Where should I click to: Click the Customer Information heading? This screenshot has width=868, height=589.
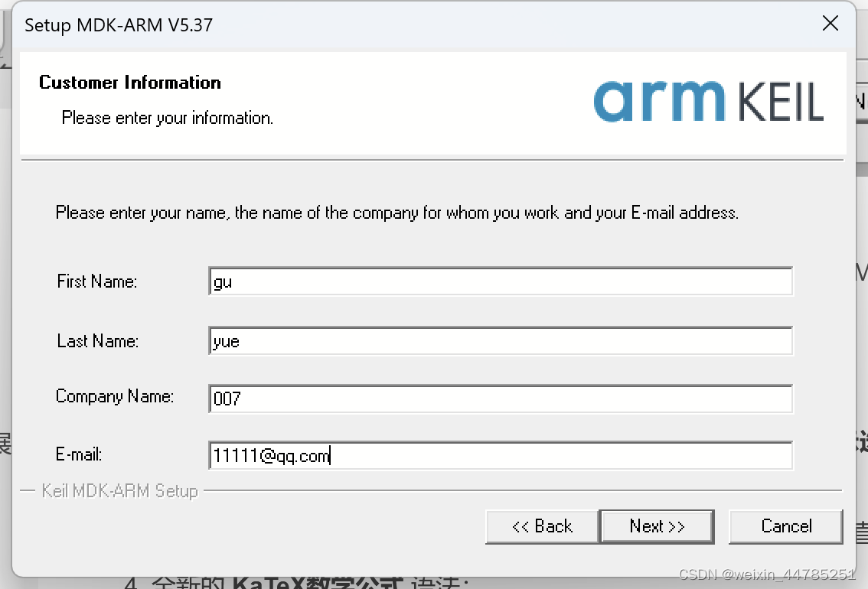pyautogui.click(x=130, y=83)
